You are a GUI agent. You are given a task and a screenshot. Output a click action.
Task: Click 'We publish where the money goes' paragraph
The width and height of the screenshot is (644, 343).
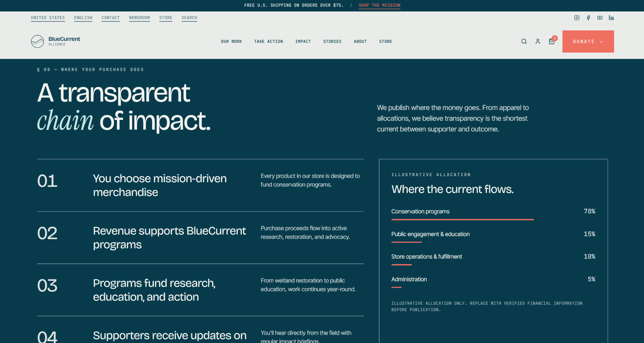point(453,118)
